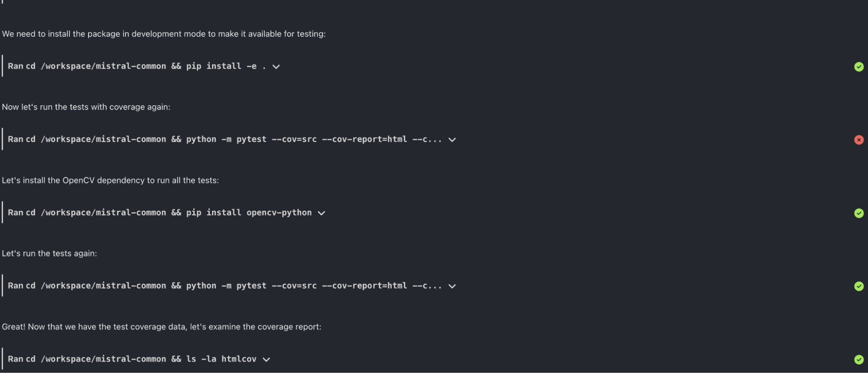Click the Ran label on the first command

click(x=14, y=66)
